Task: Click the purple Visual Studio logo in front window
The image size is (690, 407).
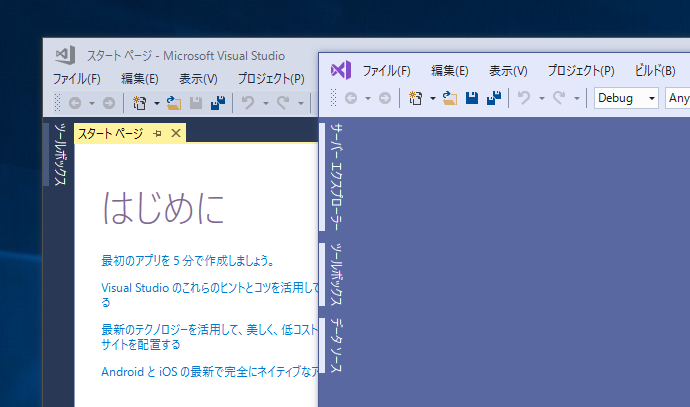Action: (x=341, y=70)
